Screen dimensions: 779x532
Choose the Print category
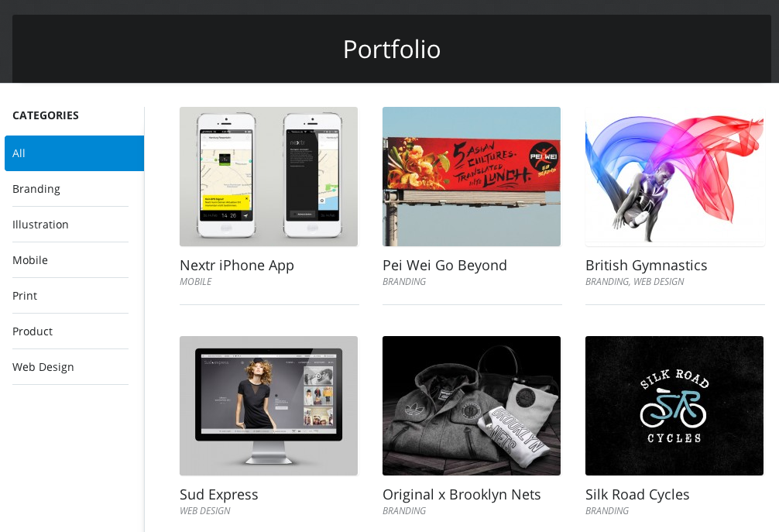click(70, 296)
